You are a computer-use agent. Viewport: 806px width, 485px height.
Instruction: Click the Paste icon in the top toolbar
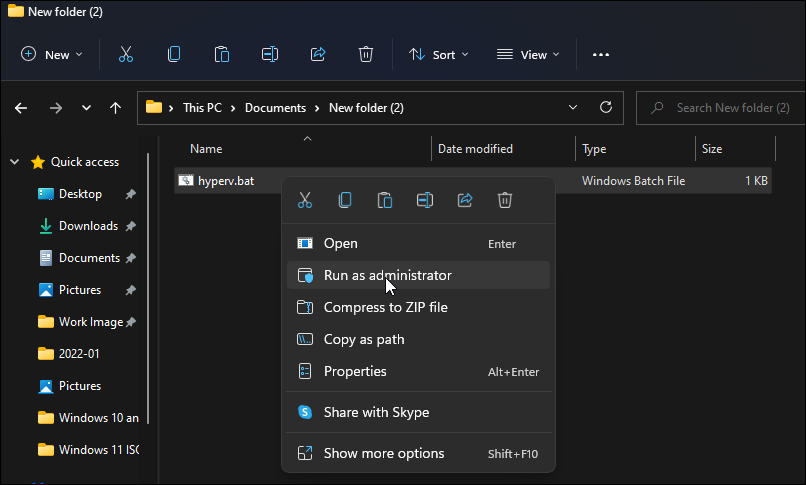pos(222,55)
